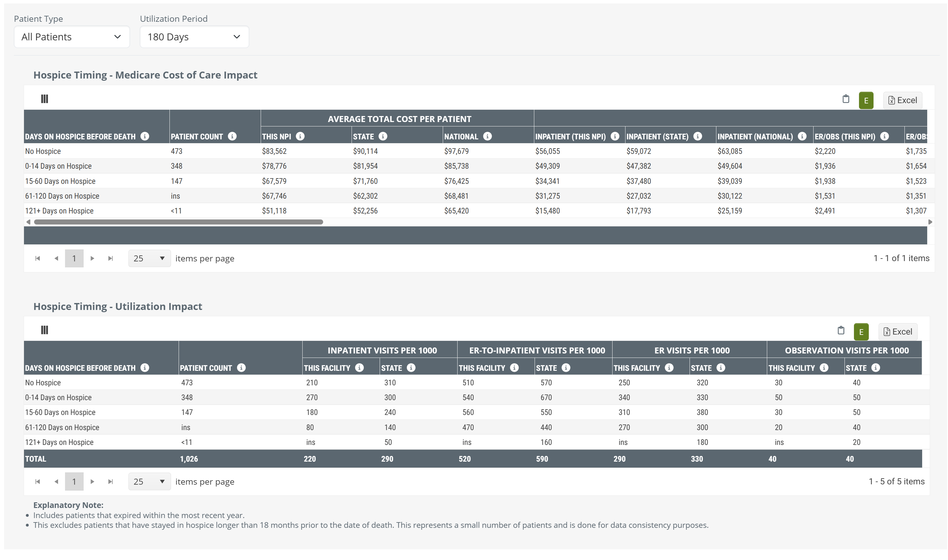Click clipboard copy icon in Utilization table

click(841, 330)
